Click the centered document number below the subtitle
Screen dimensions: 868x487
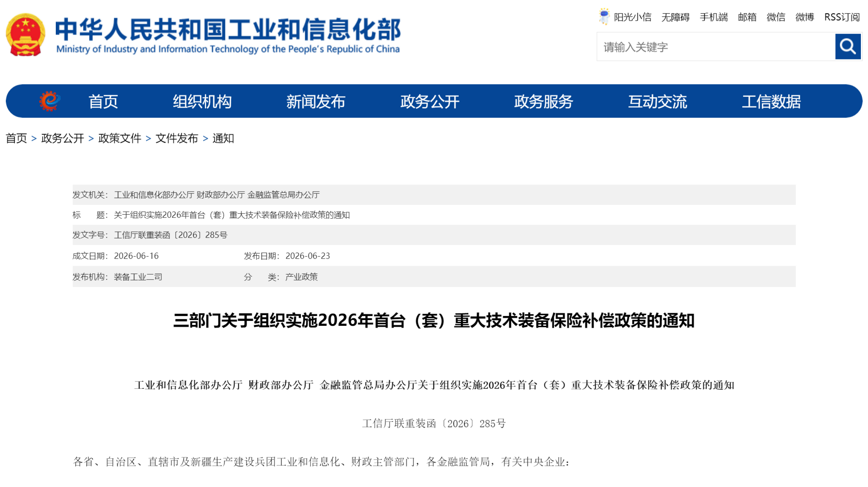(434, 423)
